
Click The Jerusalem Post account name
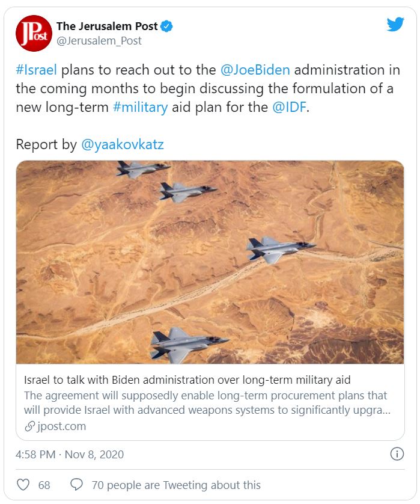tap(107, 26)
